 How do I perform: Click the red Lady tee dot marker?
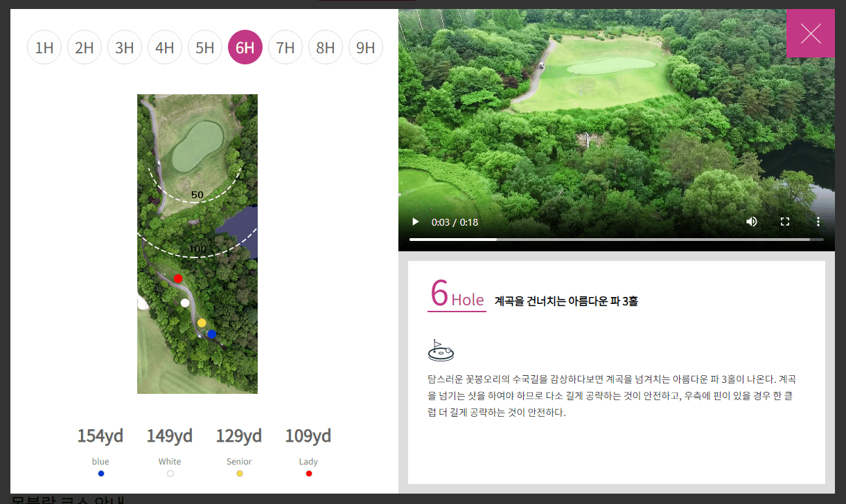pyautogui.click(x=308, y=473)
